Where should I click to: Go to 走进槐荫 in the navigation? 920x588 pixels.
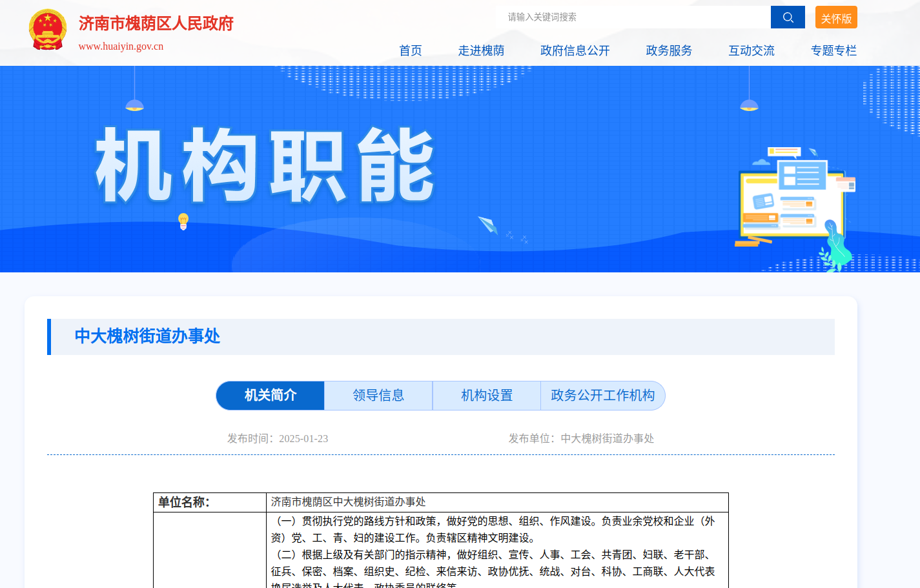point(481,50)
